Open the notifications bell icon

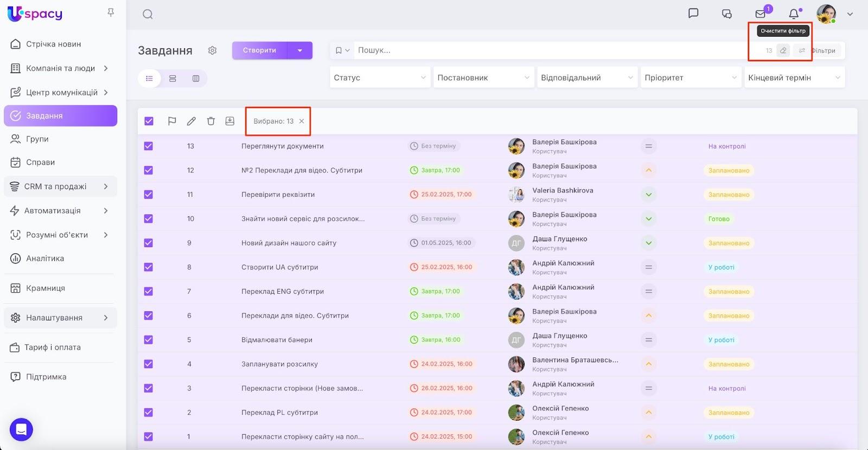click(794, 14)
